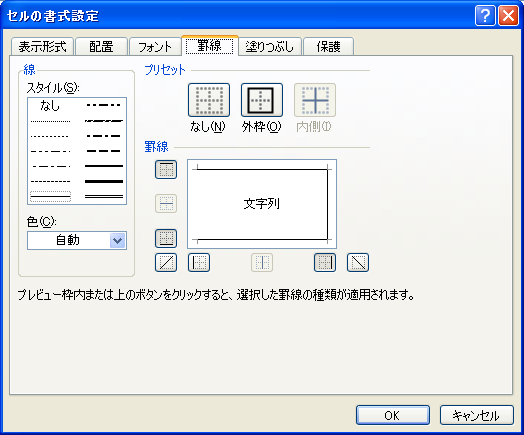Open the フォント tab
The image size is (524, 435).
(x=155, y=46)
